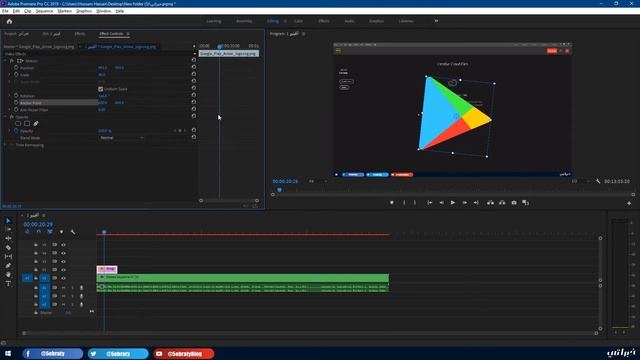Viewport: 640px width, 360px height.
Task: Export a frame with the camera icon
Action: [x=514, y=202]
